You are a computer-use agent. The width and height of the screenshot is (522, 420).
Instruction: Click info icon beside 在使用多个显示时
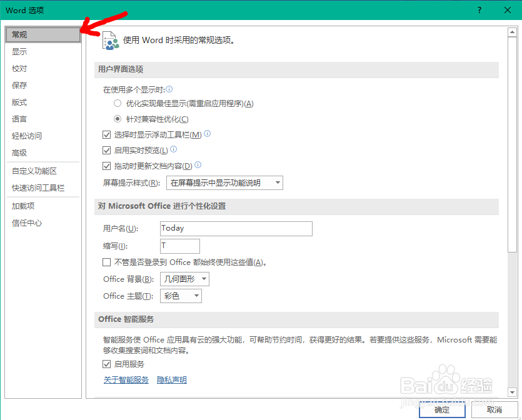click(169, 89)
